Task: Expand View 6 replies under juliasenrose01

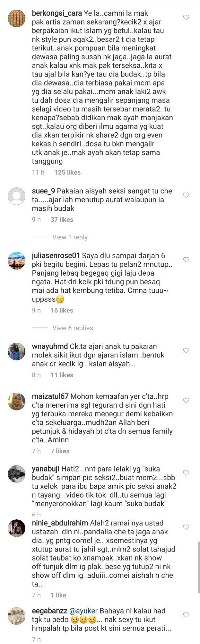Action: tap(73, 328)
